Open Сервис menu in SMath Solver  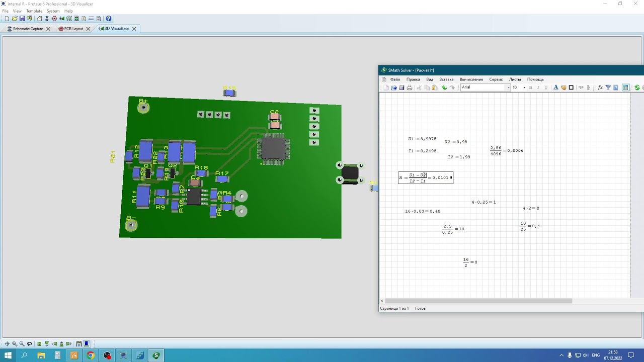click(496, 79)
